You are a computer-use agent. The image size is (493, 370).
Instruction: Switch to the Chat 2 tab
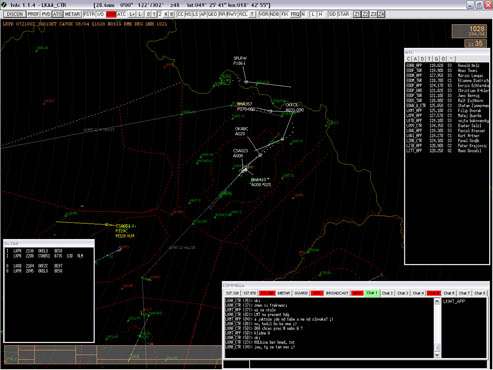point(387,293)
